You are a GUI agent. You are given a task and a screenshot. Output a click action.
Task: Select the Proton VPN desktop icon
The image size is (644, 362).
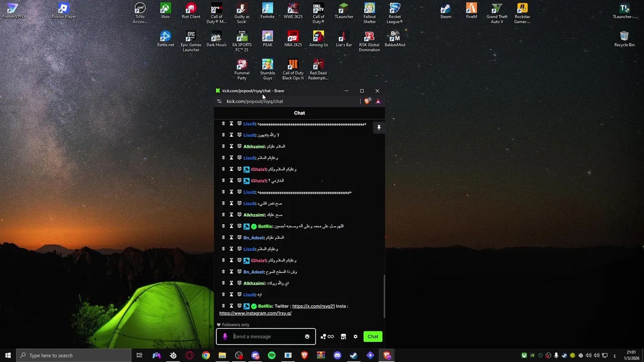click(13, 12)
